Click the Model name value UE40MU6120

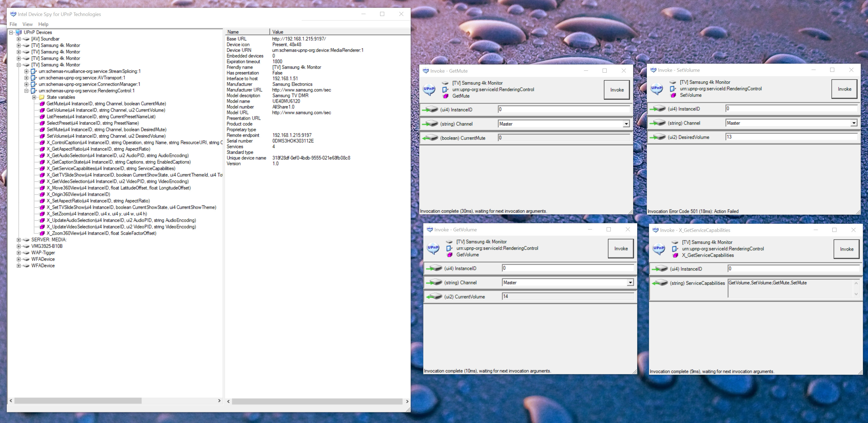pos(286,101)
